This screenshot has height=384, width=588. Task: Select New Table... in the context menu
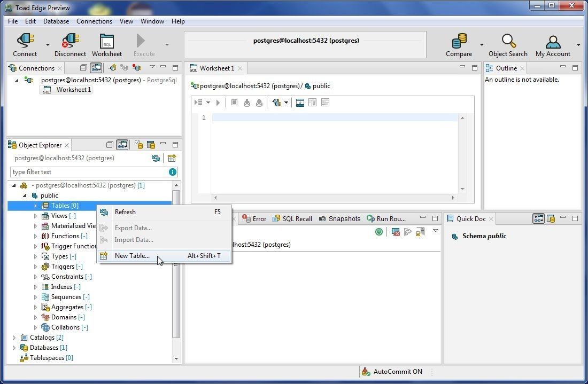pyautogui.click(x=164, y=255)
